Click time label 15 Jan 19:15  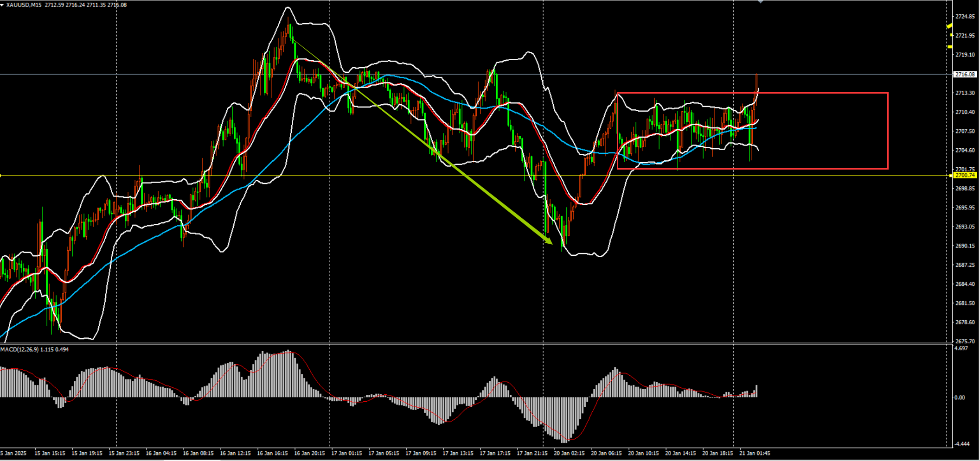point(87,453)
